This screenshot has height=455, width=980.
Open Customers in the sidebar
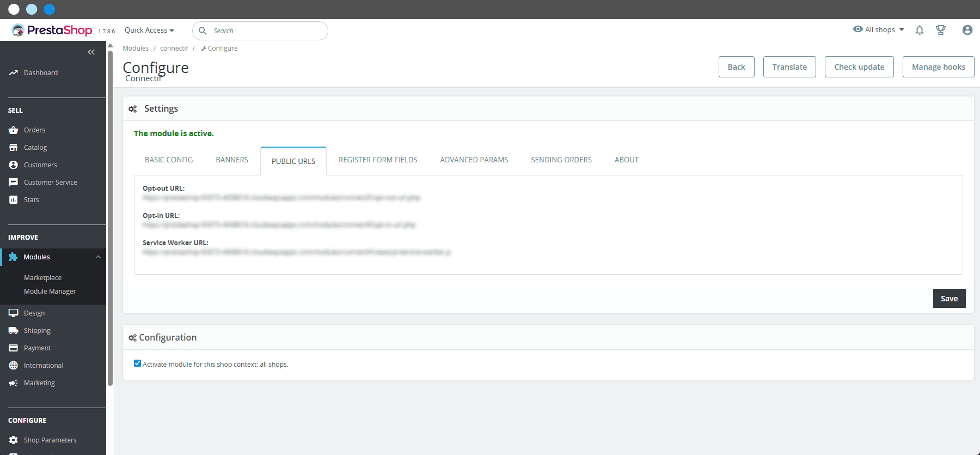pyautogui.click(x=40, y=165)
